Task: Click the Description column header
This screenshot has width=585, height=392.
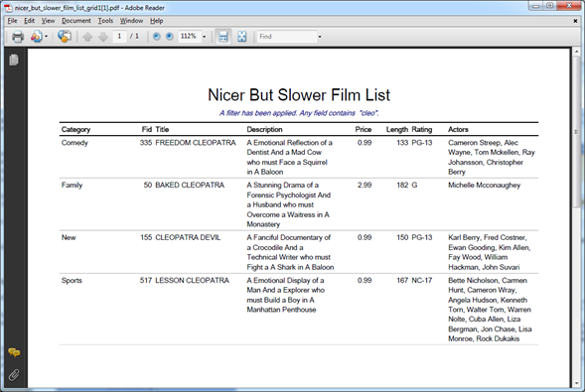Action: coord(264,129)
